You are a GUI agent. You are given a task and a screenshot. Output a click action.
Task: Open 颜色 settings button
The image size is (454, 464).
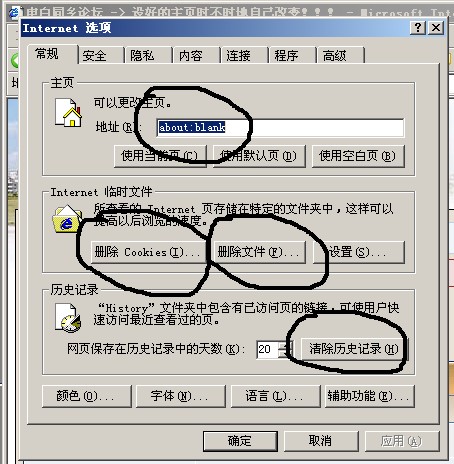coord(87,396)
